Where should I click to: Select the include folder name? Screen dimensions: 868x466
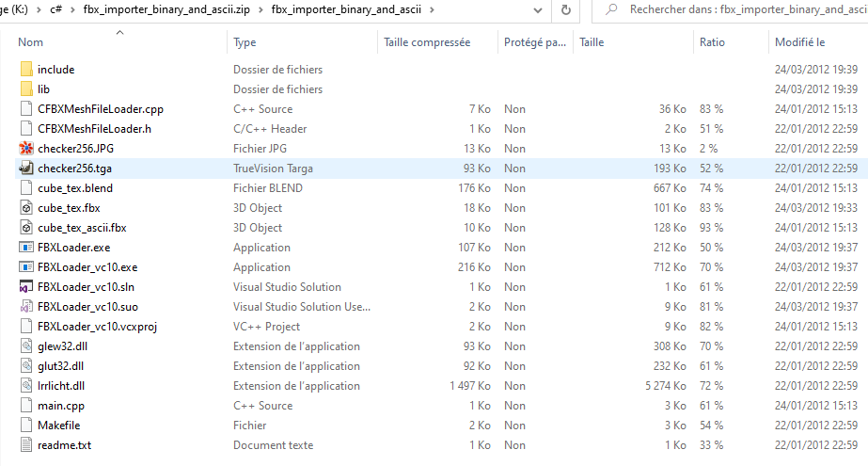click(x=55, y=70)
